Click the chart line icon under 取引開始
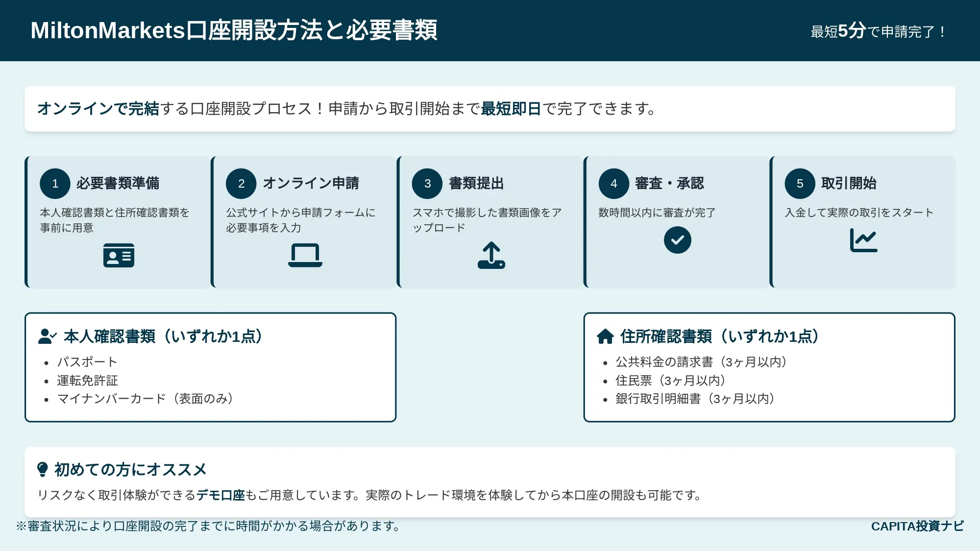Viewport: 980px width, 551px height. (863, 240)
